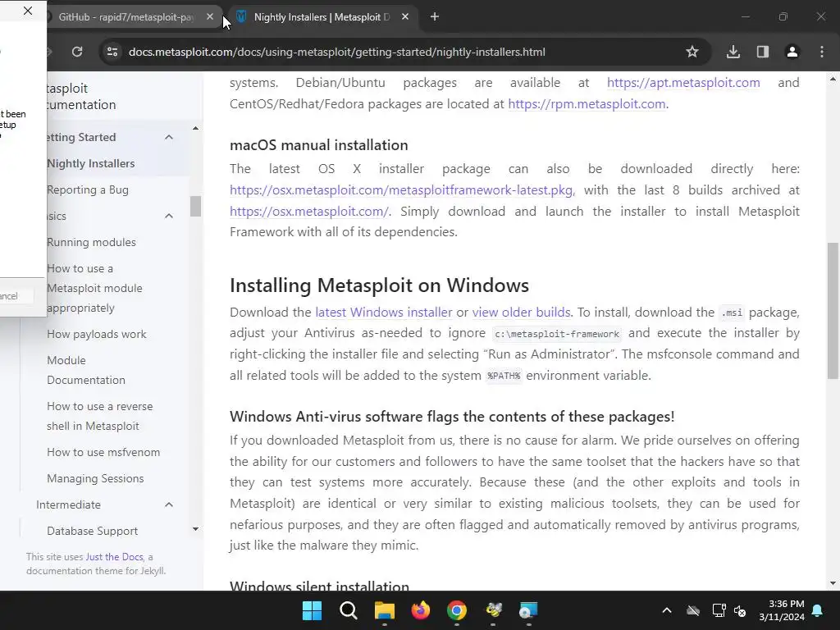This screenshot has width=840, height=630.
Task: Click the Windows Anti-virus software flags heading
Action: (x=452, y=417)
